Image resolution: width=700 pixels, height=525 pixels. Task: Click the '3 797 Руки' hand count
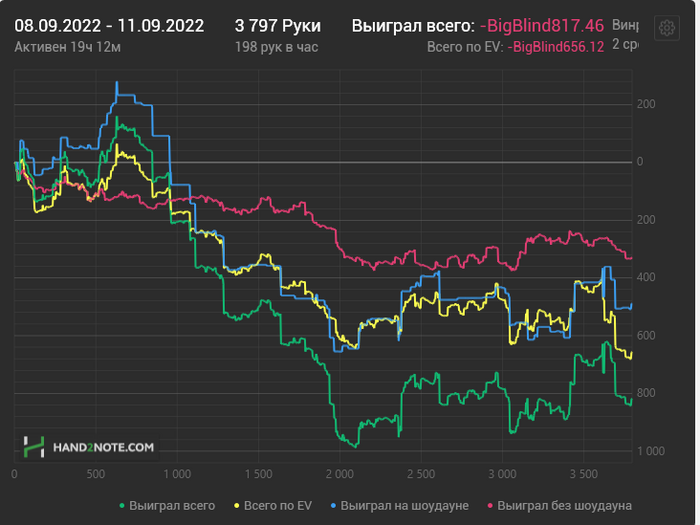coord(278,26)
